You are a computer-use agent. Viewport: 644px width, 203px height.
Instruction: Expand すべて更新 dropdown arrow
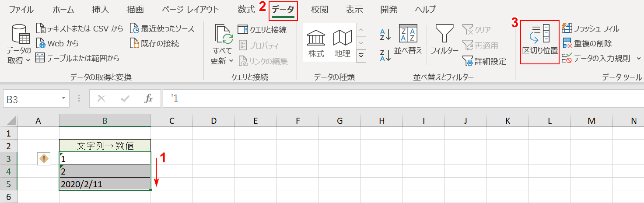point(231,61)
